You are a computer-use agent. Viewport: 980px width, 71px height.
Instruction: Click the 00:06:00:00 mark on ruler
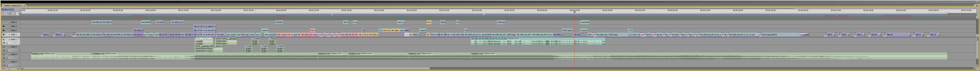(x=803, y=10)
